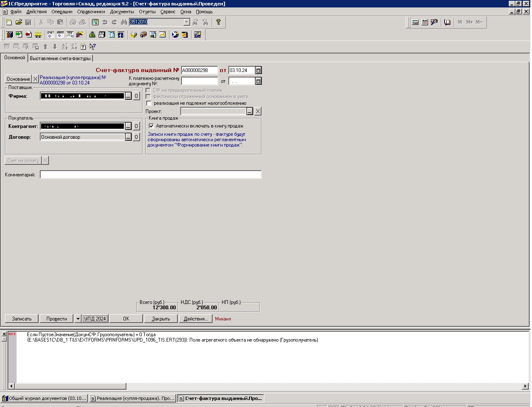Open the Окна menu

pos(186,12)
